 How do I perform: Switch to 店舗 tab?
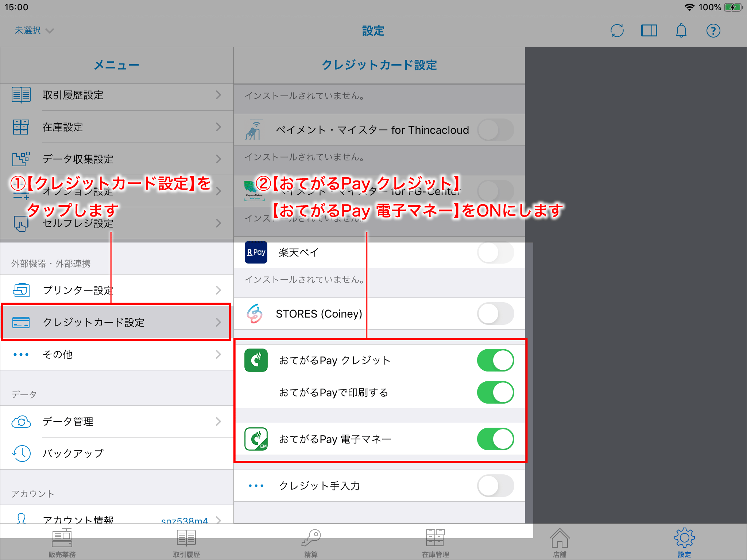pyautogui.click(x=560, y=543)
